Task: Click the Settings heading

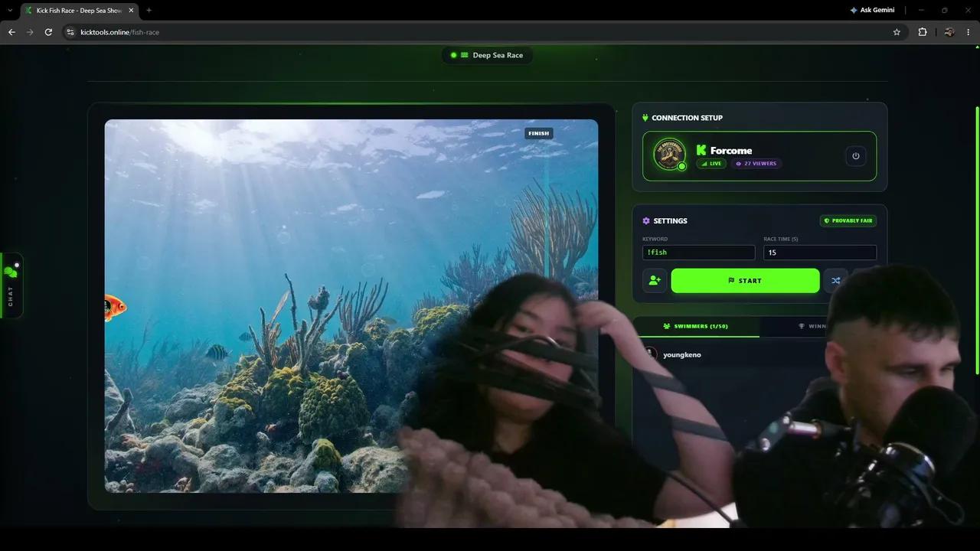Action: tap(670, 221)
